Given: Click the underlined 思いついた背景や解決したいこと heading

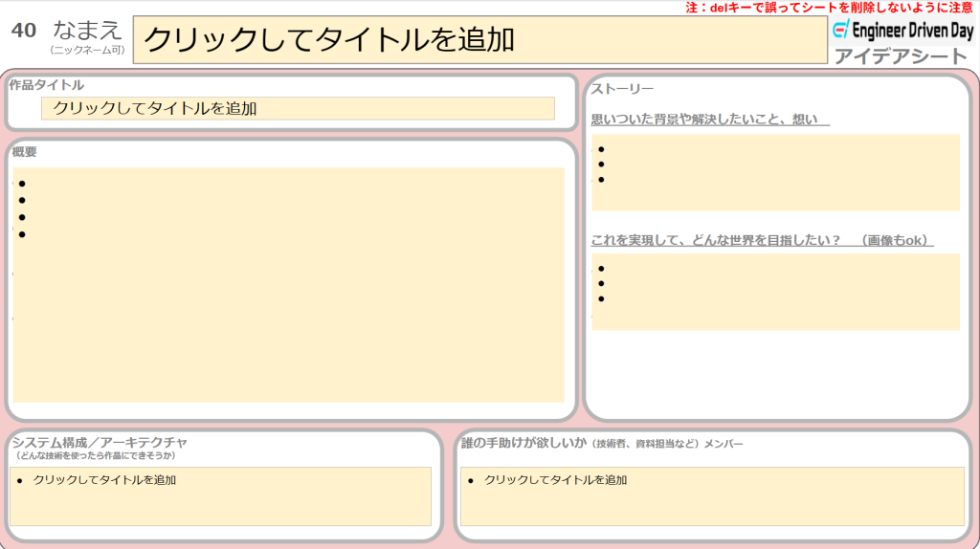Looking at the screenshot, I should click(x=709, y=120).
